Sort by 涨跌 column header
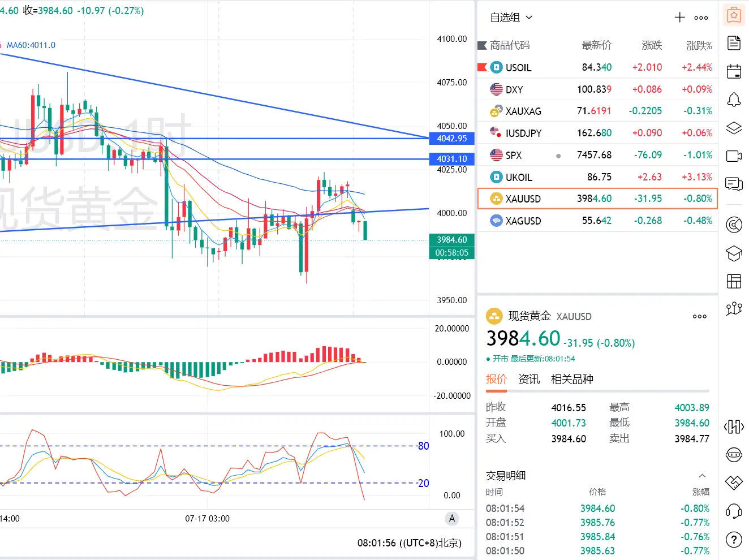 tap(652, 45)
